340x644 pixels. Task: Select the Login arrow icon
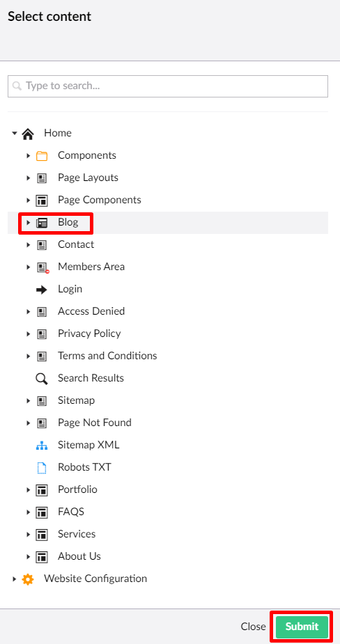(x=42, y=289)
